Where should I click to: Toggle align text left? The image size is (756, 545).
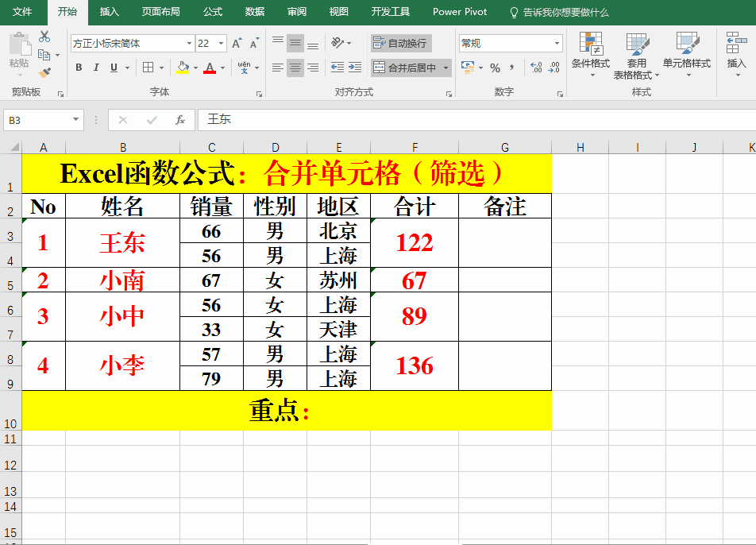(x=278, y=68)
